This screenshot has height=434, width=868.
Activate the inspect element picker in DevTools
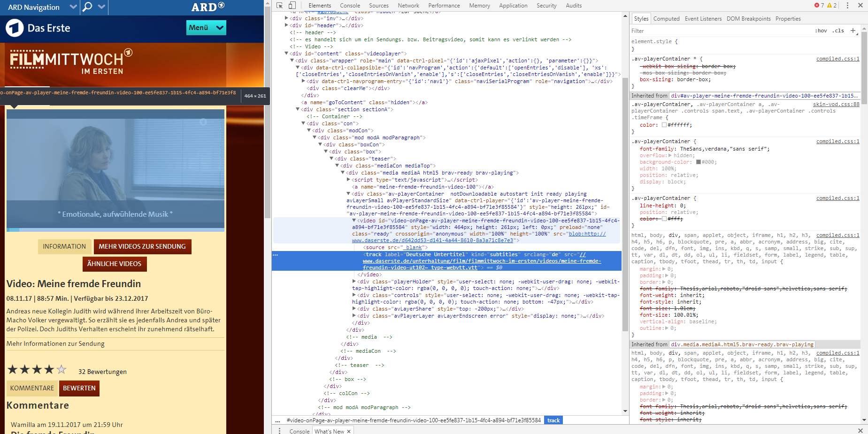coord(280,6)
